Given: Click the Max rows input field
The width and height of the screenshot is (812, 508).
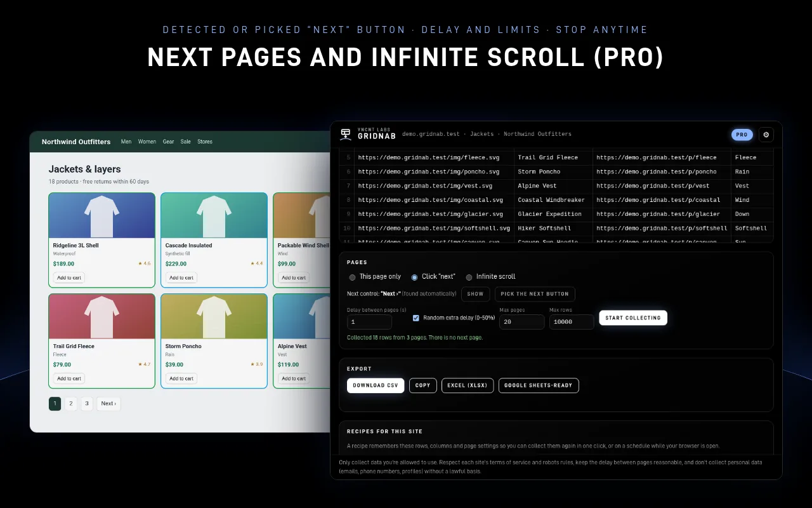Looking at the screenshot, I should click(572, 322).
